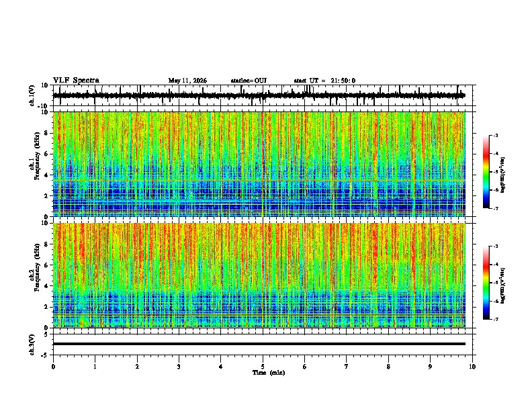Click the VLF Spectra title text
Image resolution: width=532 pixels, height=411 pixels.
click(76, 81)
